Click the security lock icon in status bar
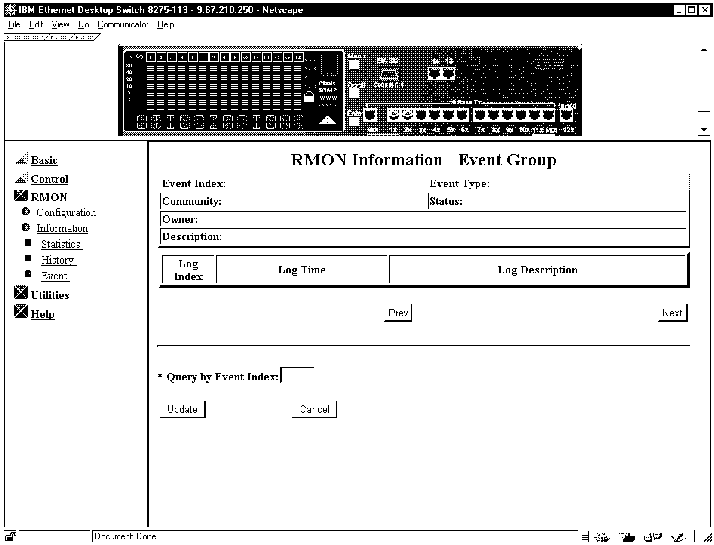 [9, 537]
